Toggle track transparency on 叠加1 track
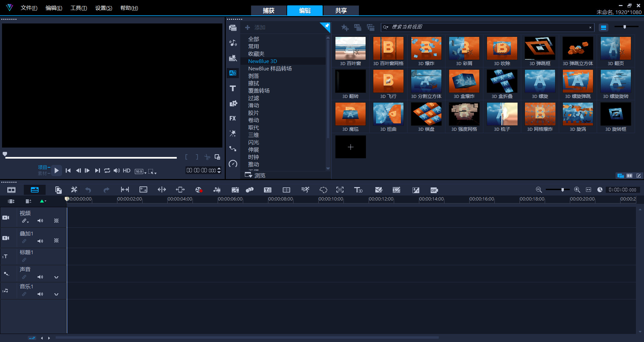This screenshot has width=644, height=342. pos(56,241)
